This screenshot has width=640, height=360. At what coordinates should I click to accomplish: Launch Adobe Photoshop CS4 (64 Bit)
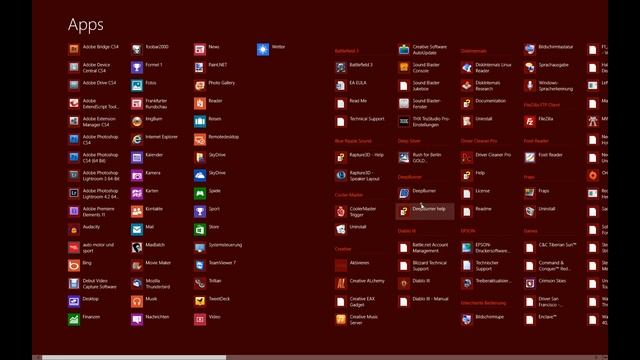tap(94, 157)
